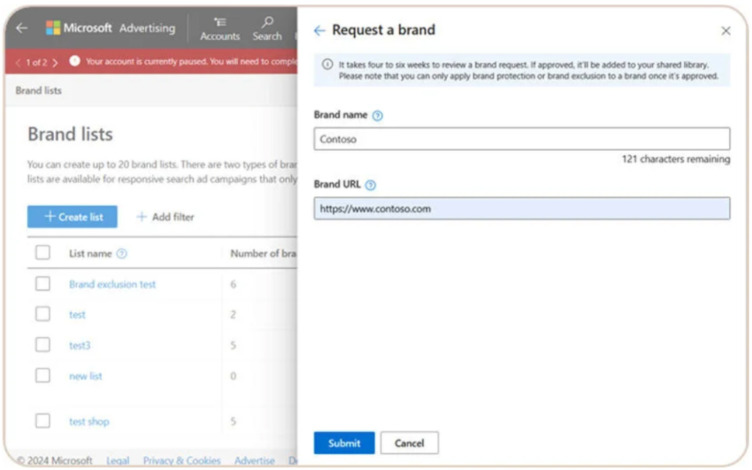Click the brand count 0 in new list row
Screen dimensions: 752x470
click(233, 376)
